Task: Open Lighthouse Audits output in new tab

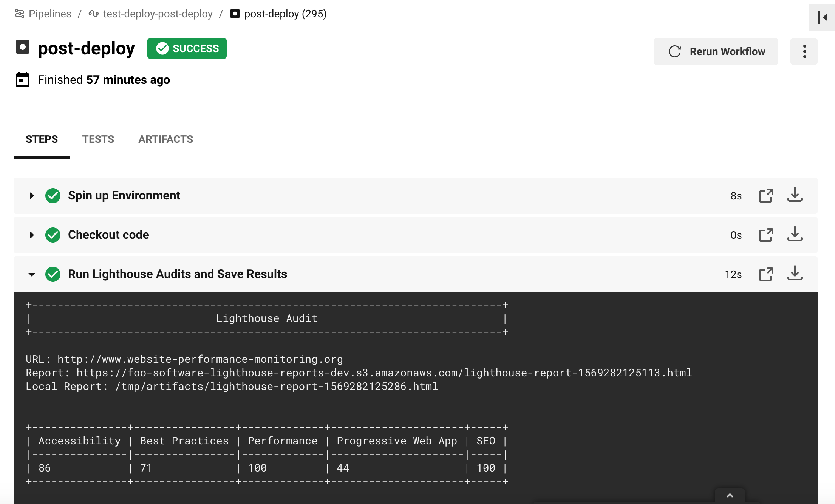Action: click(766, 274)
